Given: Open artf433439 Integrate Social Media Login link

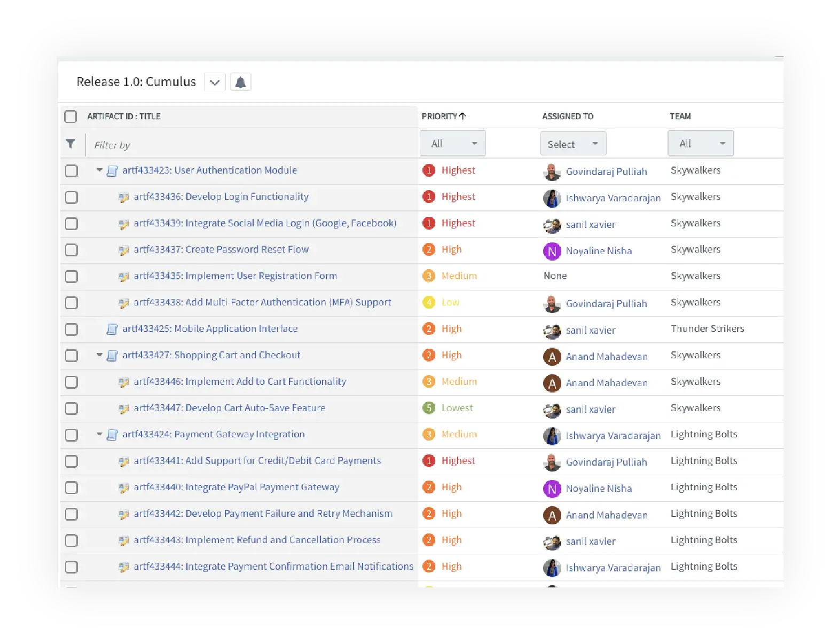Looking at the screenshot, I should [x=265, y=223].
